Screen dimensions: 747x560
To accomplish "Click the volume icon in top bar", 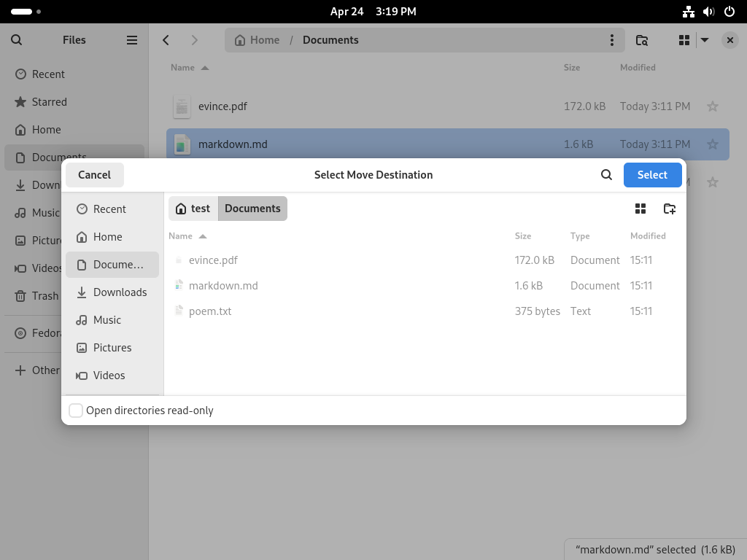I will coord(709,12).
